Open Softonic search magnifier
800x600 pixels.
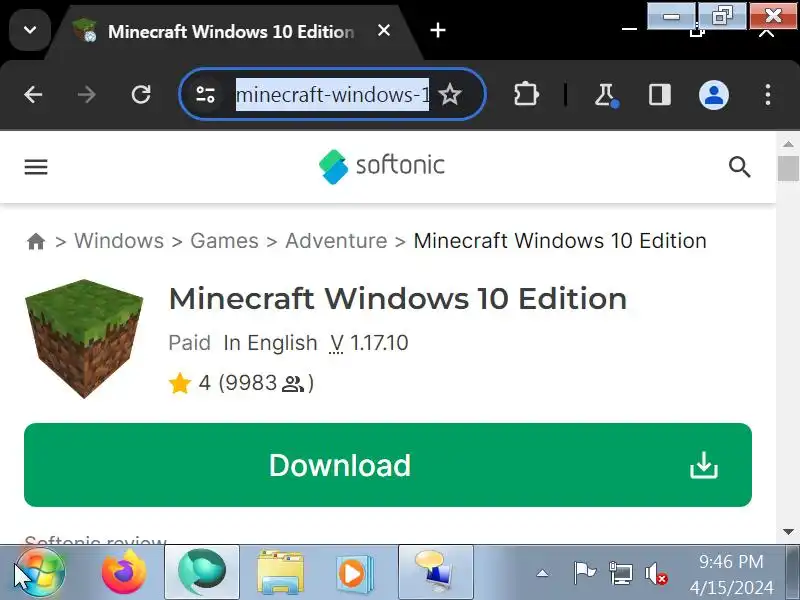tap(739, 167)
